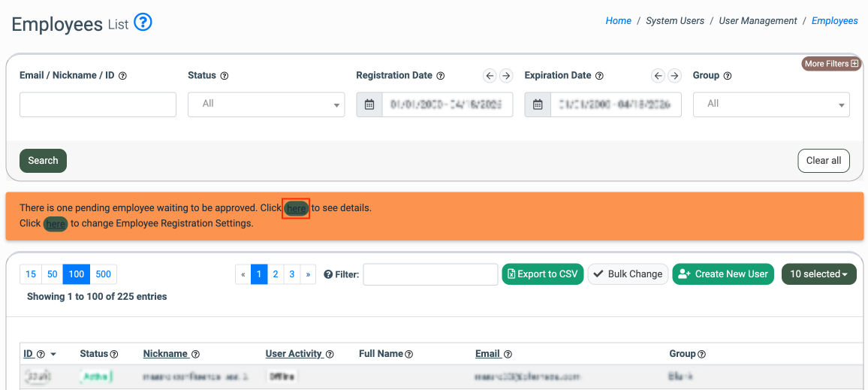
Task: Click help icon next to Group filter label
Action: tap(727, 76)
